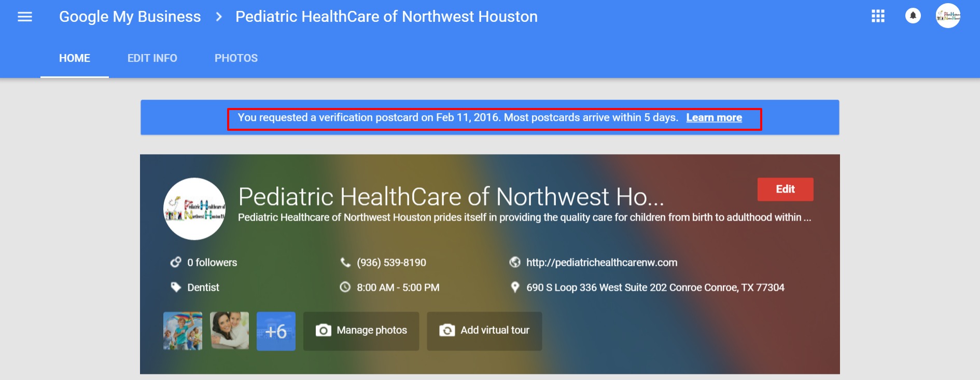Image resolution: width=980 pixels, height=380 pixels.
Task: Click the map pin address icon
Action: 515,287
